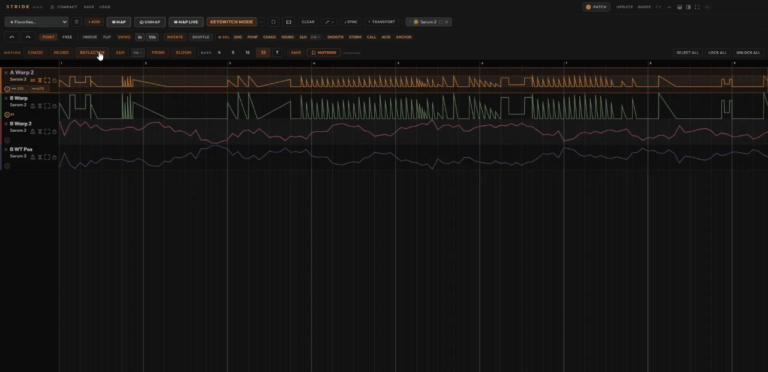Screen dimensions: 768x372
Task: Click the list icon next to Favorites dropdown
Action: click(76, 22)
